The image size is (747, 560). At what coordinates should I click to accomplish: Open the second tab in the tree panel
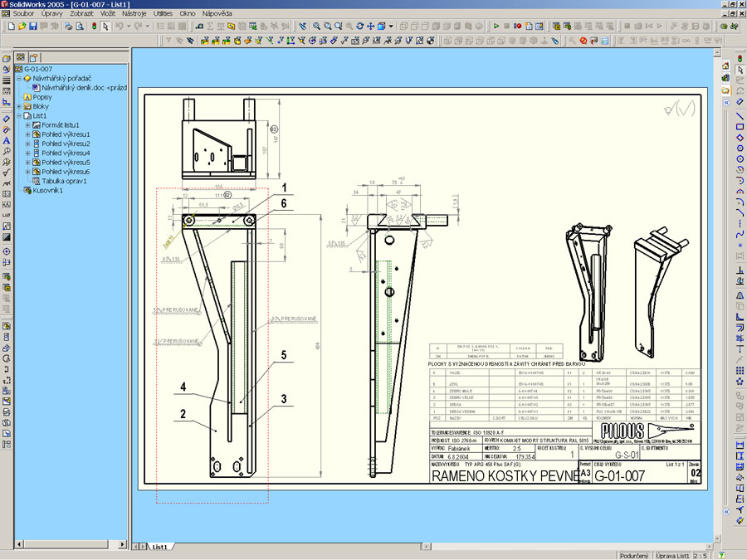[34, 57]
